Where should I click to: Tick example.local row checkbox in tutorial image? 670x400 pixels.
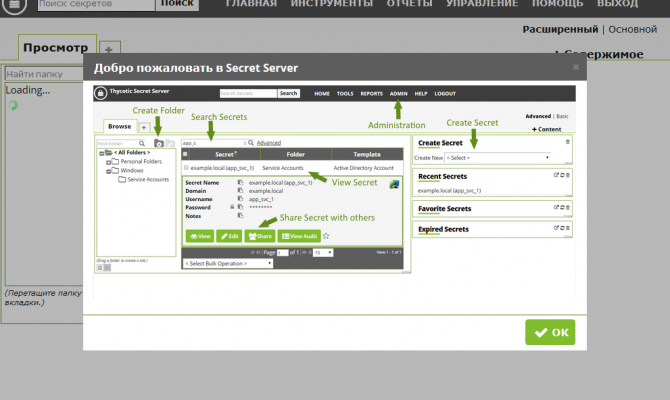186,168
